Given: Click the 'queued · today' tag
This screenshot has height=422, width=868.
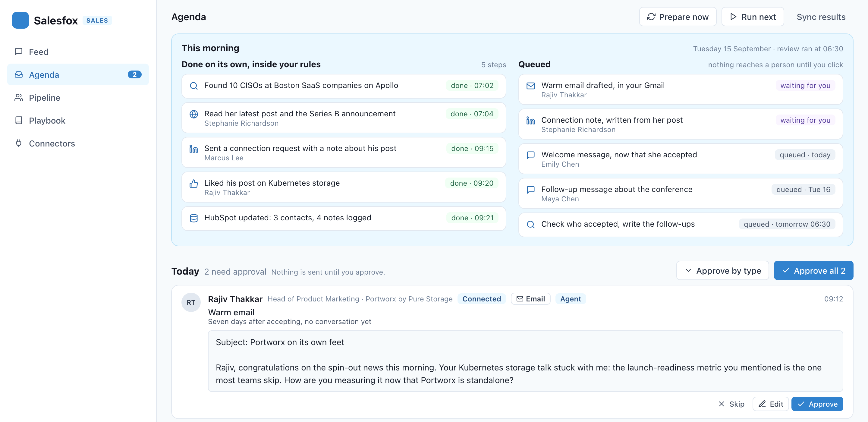Looking at the screenshot, I should pos(805,155).
